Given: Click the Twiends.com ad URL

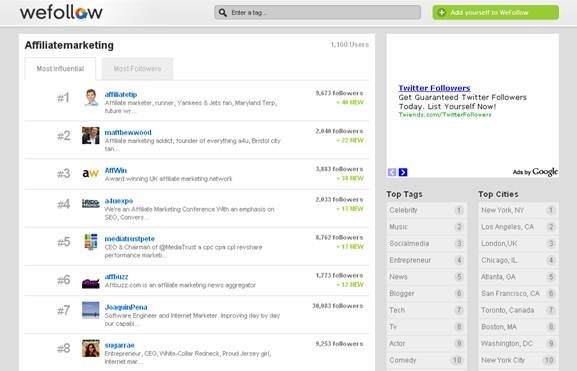Looking at the screenshot, I should click(x=445, y=115).
